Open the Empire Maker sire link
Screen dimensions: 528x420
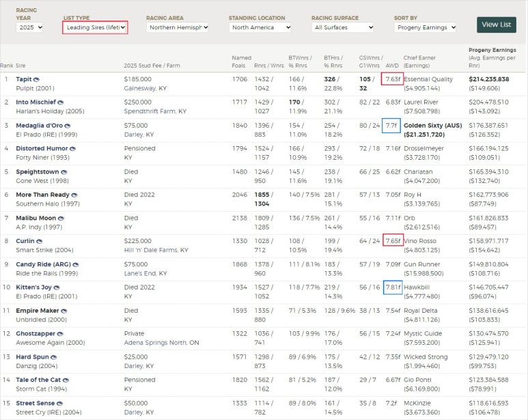click(38, 311)
